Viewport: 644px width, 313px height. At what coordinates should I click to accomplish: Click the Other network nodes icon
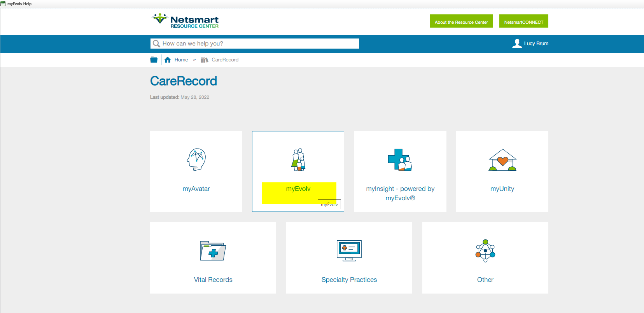click(x=485, y=251)
